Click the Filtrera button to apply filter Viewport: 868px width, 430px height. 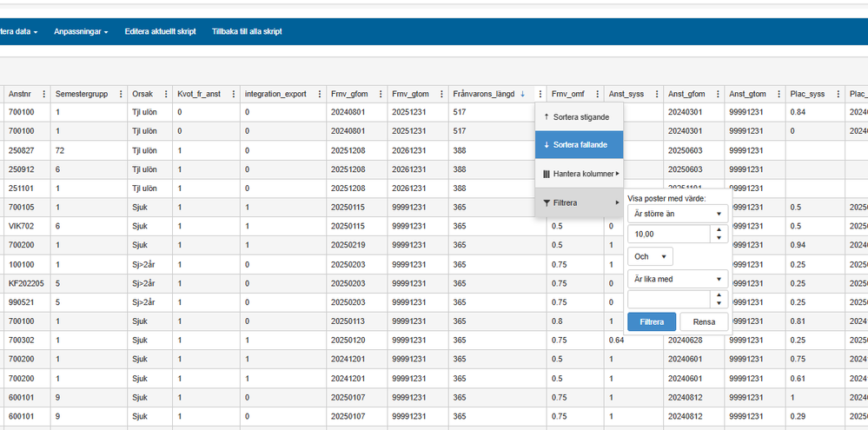click(x=651, y=322)
